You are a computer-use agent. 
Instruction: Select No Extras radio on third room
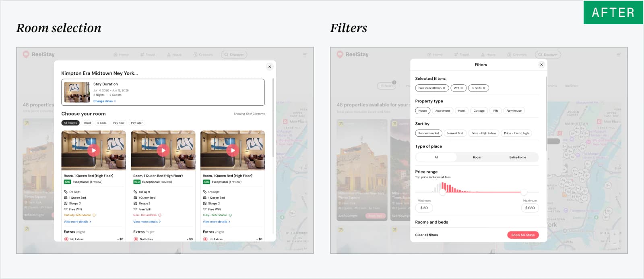tap(205, 239)
